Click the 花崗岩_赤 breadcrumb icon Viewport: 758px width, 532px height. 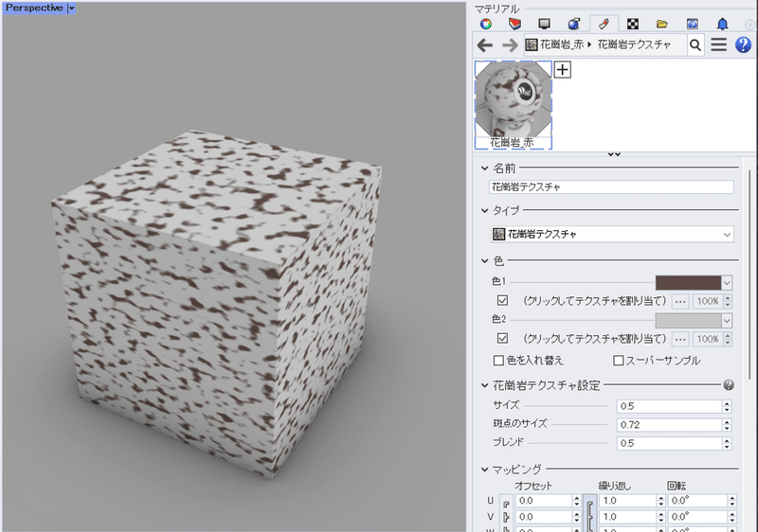(532, 44)
